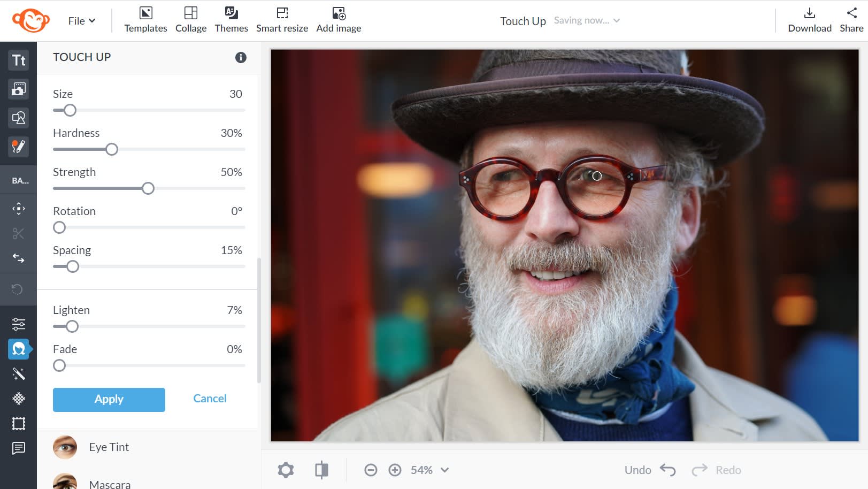Screen dimensions: 868x489
Task: Click the PicMonkey monkey logo
Action: click(x=31, y=20)
